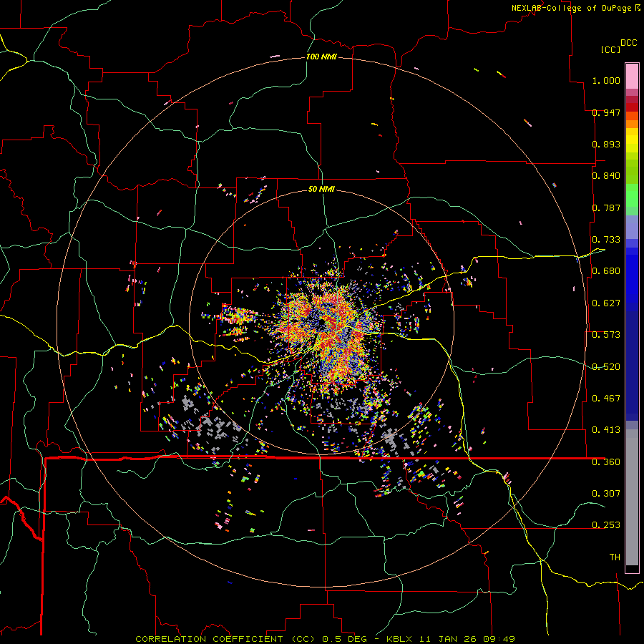This screenshot has width=644, height=644.
Task: Click the 0.947 scale value
Action: 606,112
